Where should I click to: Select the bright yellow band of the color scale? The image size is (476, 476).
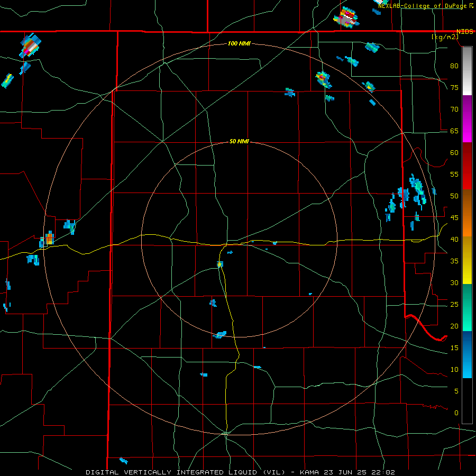[467, 260]
